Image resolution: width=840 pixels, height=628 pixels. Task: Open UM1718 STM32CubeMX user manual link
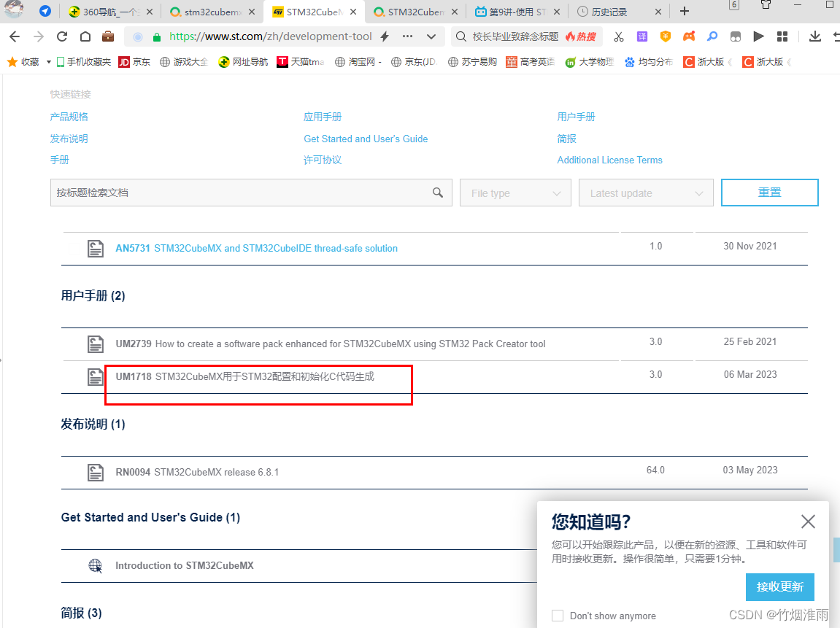244,377
